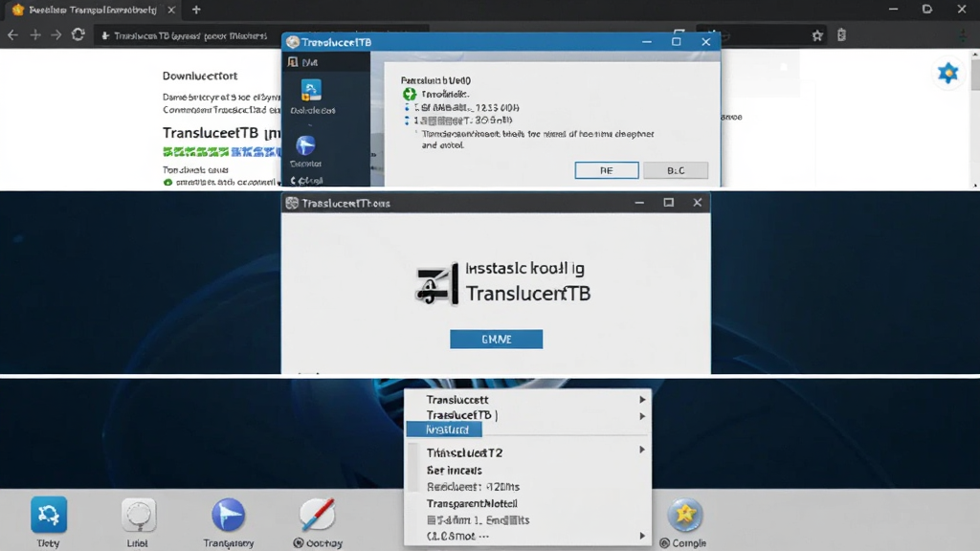Maximize the TranslucentTB dialog window

pyautogui.click(x=677, y=41)
